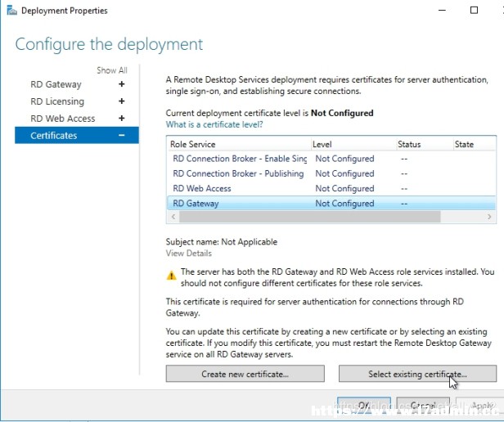Click horizontal scrollbar right arrow

489,217
